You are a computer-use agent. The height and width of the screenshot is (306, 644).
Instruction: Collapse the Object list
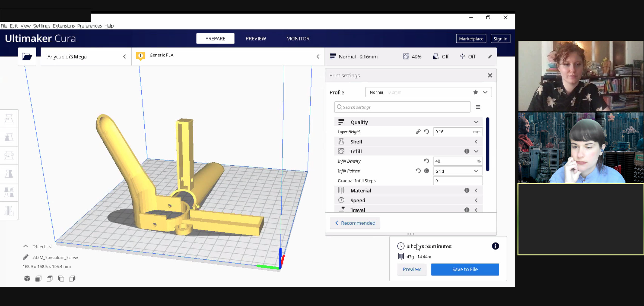26,246
